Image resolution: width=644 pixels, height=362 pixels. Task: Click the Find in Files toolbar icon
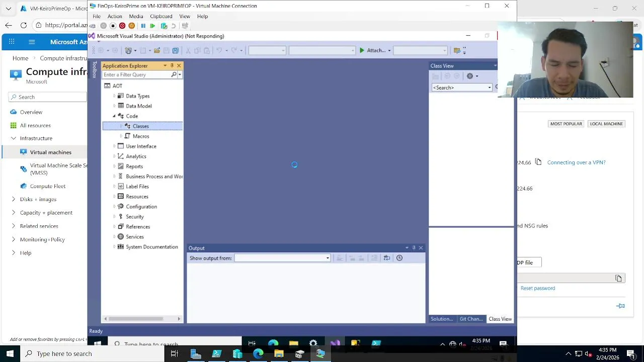(x=457, y=50)
